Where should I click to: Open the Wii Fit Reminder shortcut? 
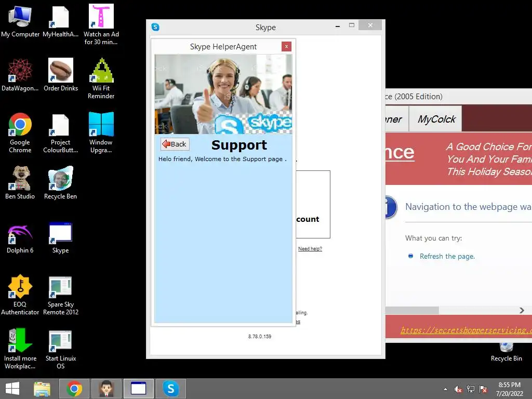[101, 79]
